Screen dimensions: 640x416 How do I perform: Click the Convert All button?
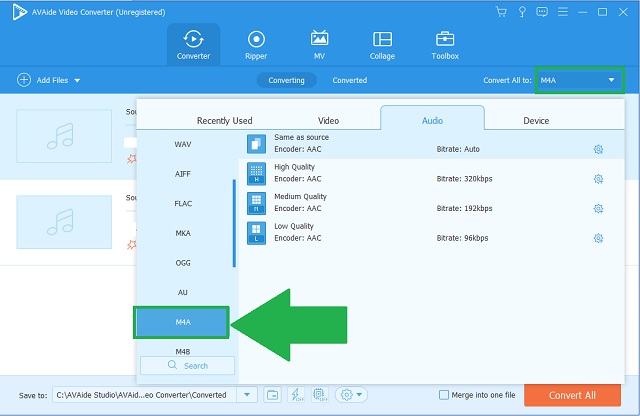click(x=572, y=394)
